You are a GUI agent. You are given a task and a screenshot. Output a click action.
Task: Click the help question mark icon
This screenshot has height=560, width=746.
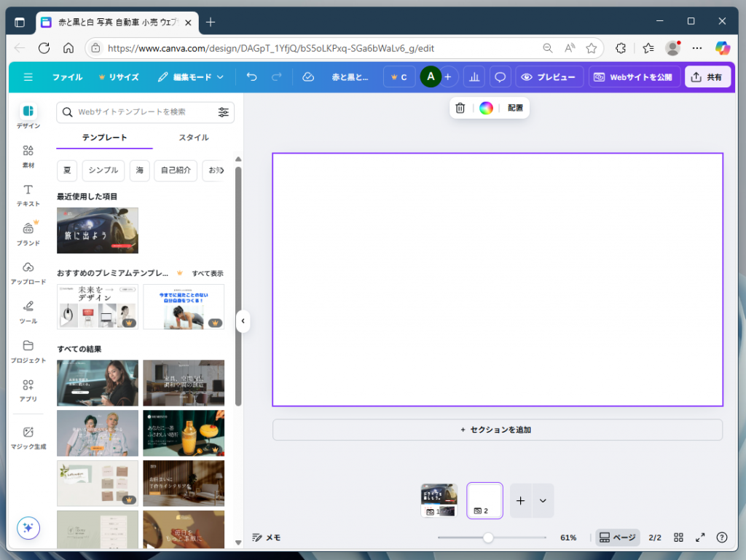722,537
